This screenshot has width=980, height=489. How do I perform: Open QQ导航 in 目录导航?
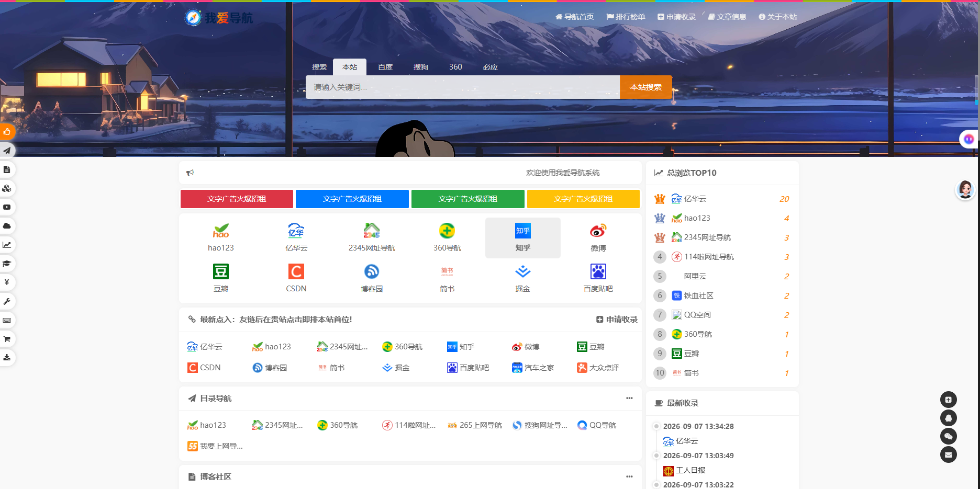[597, 425]
